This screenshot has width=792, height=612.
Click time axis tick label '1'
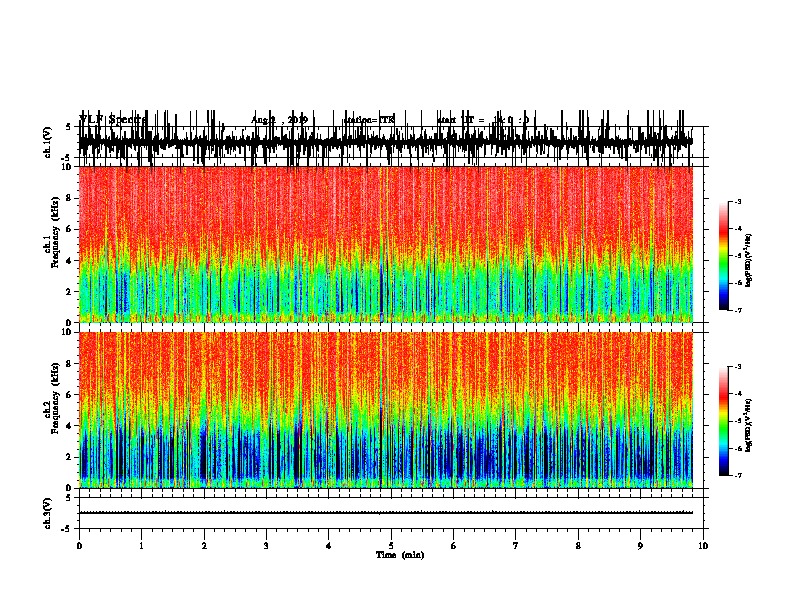click(142, 545)
